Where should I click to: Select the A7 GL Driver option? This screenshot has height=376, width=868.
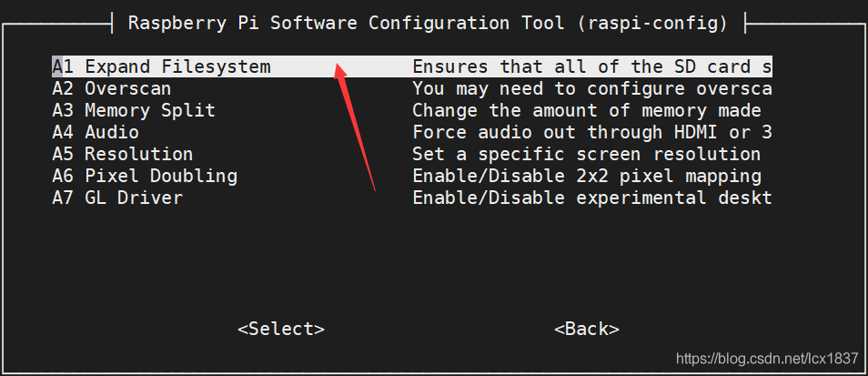[117, 198]
